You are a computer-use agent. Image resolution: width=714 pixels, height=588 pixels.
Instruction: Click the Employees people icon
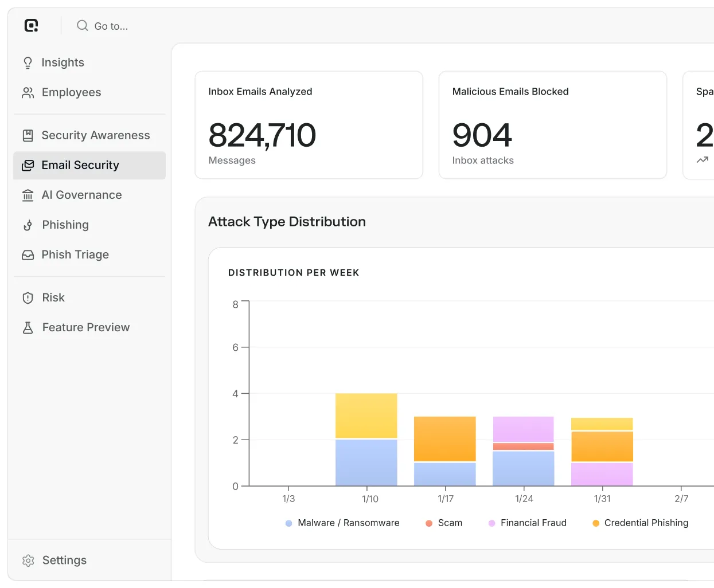(x=28, y=92)
